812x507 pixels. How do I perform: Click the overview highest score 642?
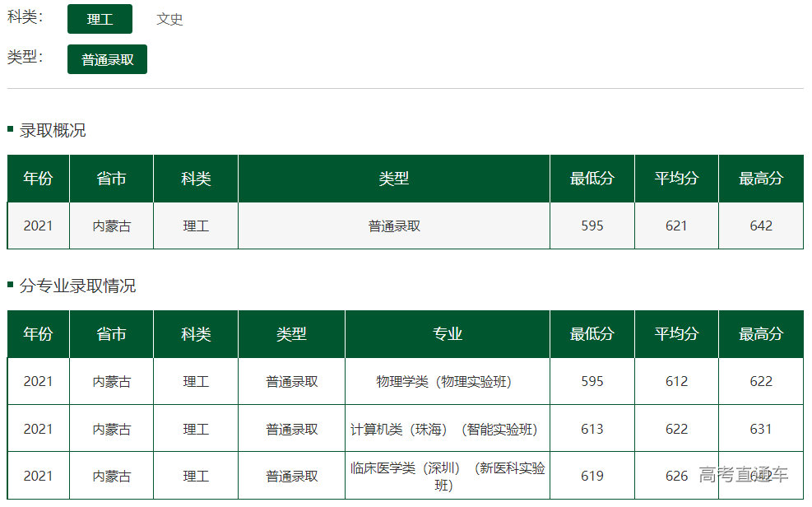click(x=761, y=226)
